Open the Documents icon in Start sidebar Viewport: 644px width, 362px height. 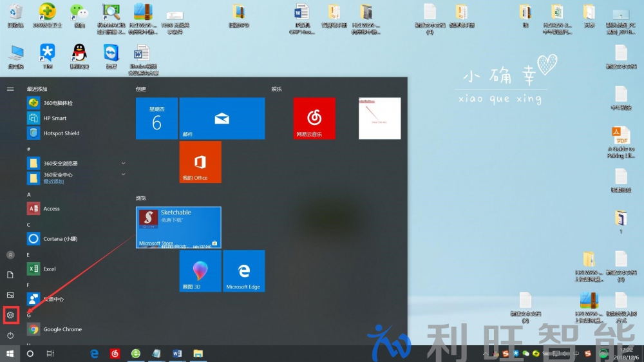[x=10, y=275]
